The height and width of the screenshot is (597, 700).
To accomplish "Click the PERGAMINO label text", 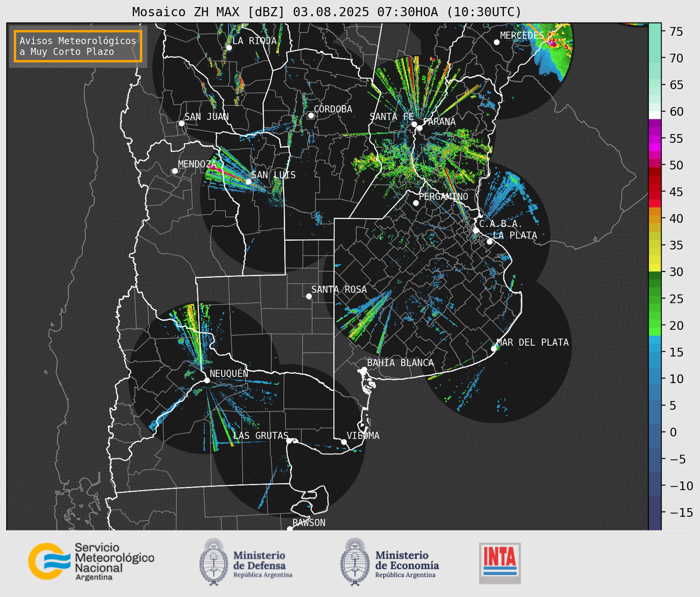I will tap(443, 196).
